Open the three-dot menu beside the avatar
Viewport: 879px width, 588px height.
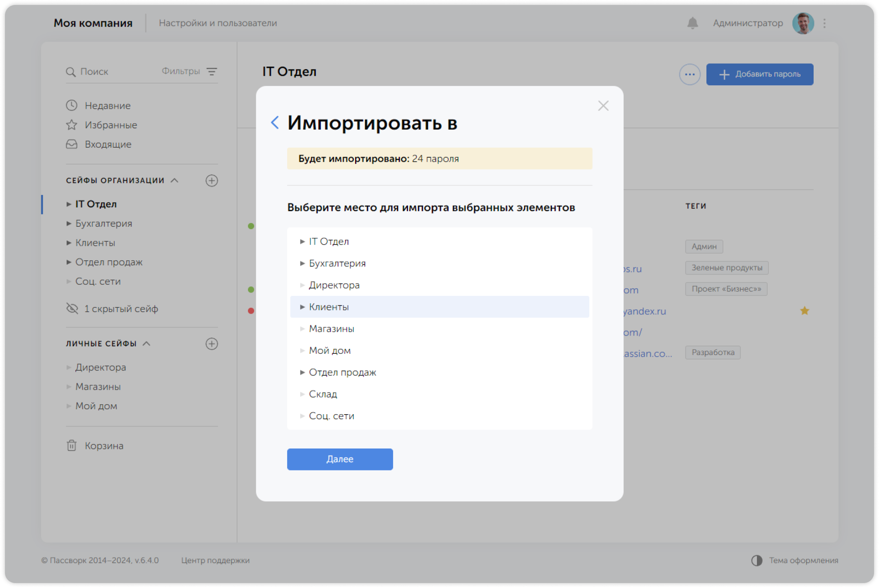point(824,23)
